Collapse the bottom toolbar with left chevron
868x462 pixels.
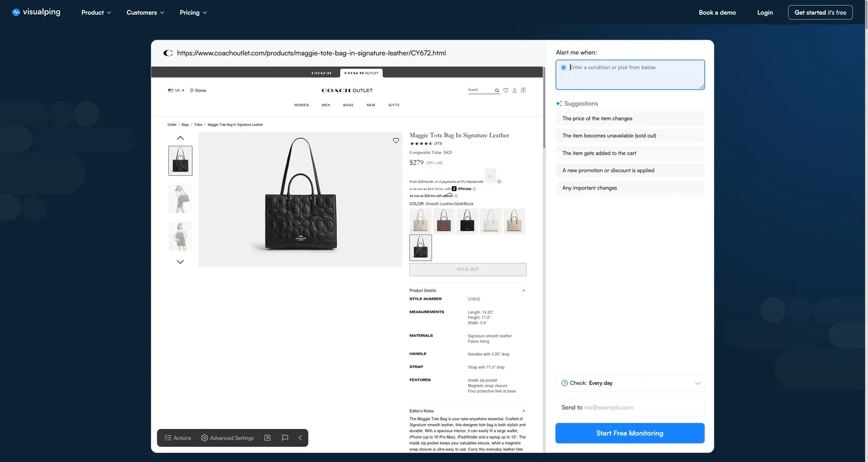300,438
